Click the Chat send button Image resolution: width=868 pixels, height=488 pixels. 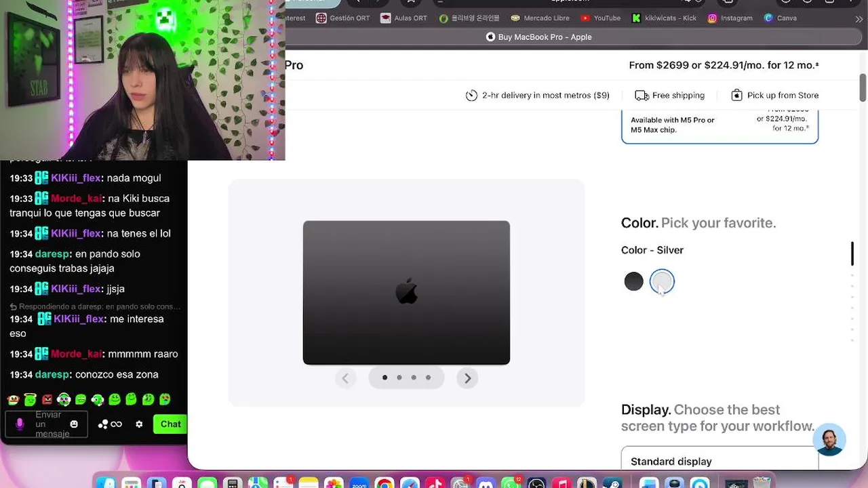[x=170, y=424]
